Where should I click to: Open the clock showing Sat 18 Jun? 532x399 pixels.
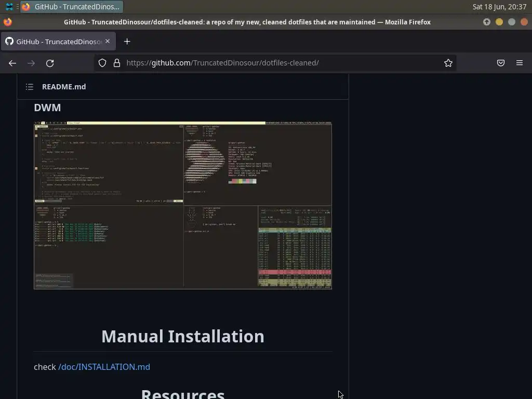pyautogui.click(x=499, y=7)
